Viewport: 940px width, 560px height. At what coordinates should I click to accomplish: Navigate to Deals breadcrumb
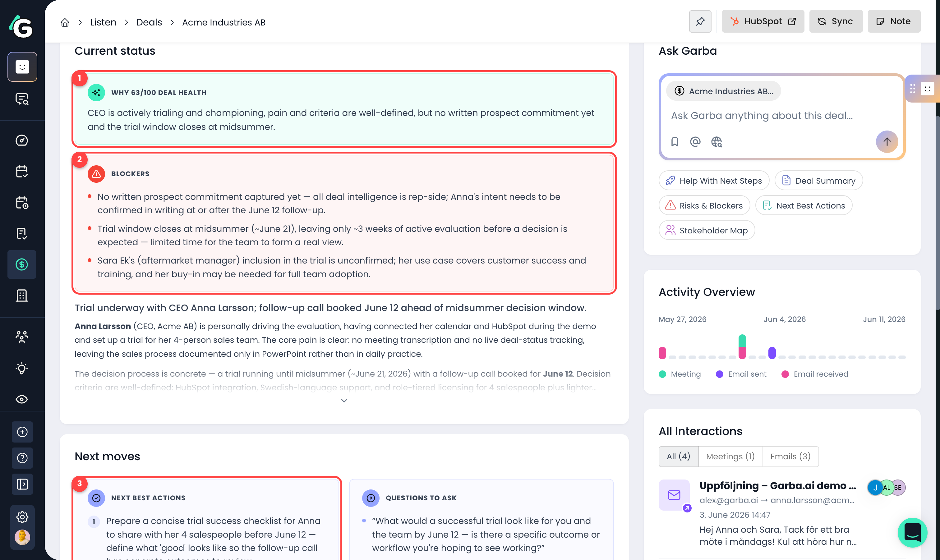click(149, 22)
